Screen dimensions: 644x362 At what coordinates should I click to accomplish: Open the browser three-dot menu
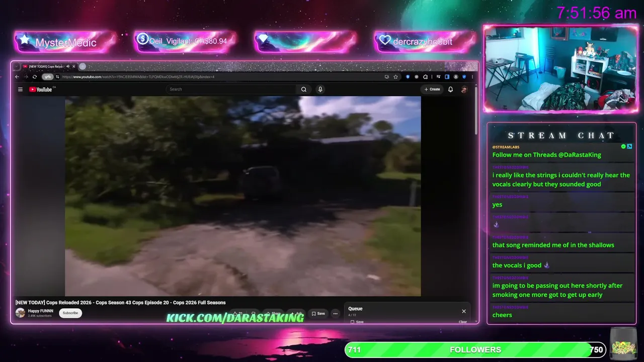[x=472, y=77]
